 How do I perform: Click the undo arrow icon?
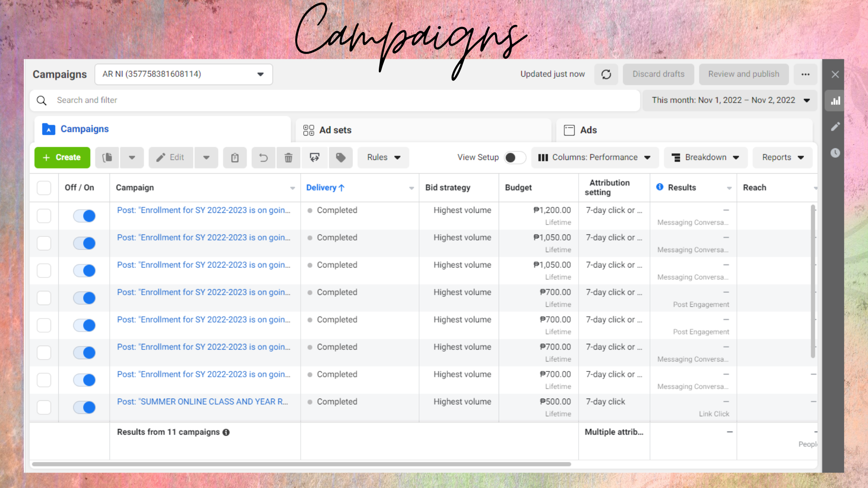pyautogui.click(x=263, y=158)
